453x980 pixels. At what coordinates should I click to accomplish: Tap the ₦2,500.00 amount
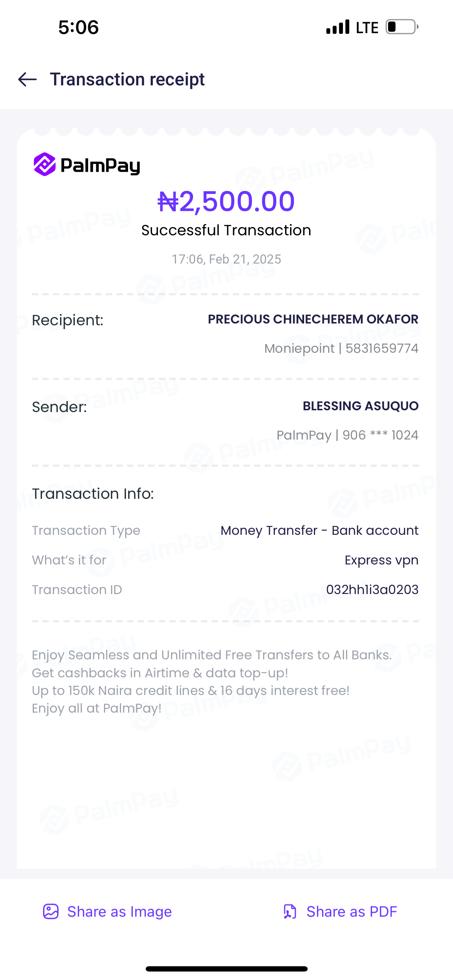tap(226, 201)
